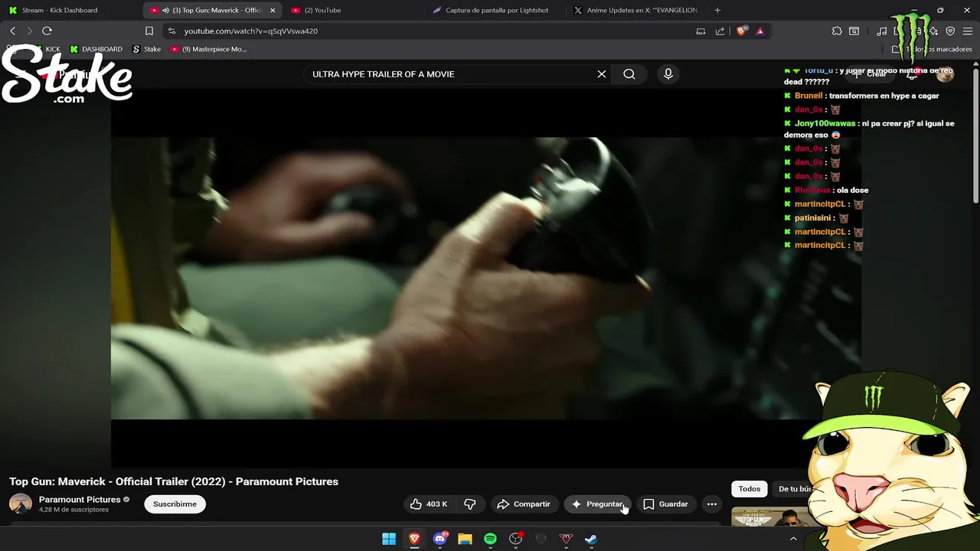Open a new browser tab
This screenshot has height=551, width=980.
tap(717, 10)
